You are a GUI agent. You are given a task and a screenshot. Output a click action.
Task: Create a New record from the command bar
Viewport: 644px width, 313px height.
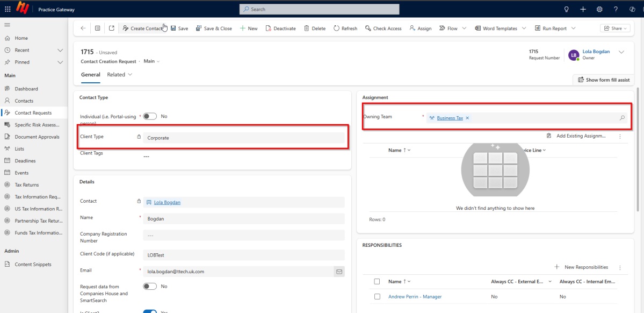(249, 29)
